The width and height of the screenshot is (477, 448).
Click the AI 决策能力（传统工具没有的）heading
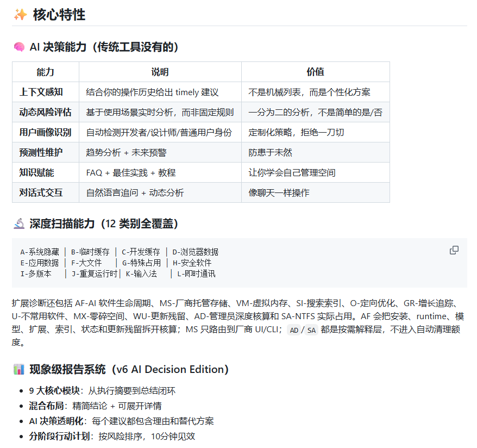pyautogui.click(x=104, y=47)
